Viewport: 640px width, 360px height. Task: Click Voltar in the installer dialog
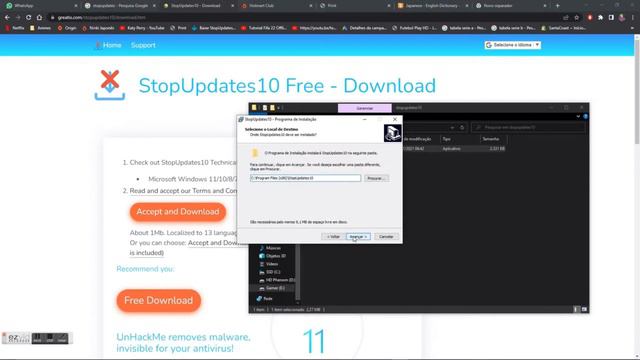[x=333, y=237]
